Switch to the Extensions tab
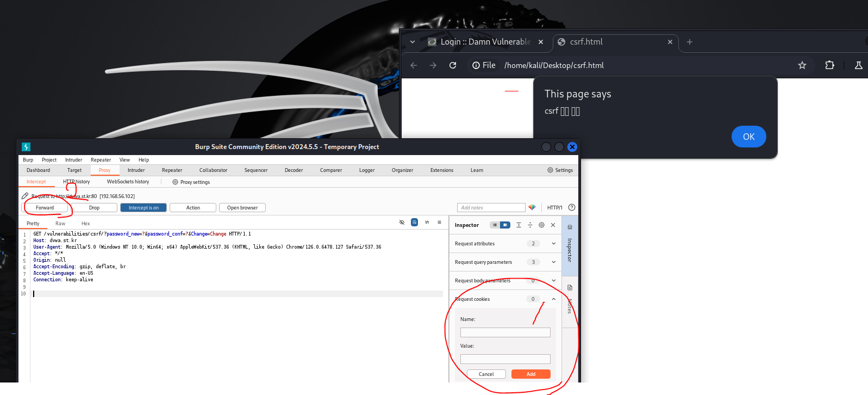 pyautogui.click(x=442, y=170)
